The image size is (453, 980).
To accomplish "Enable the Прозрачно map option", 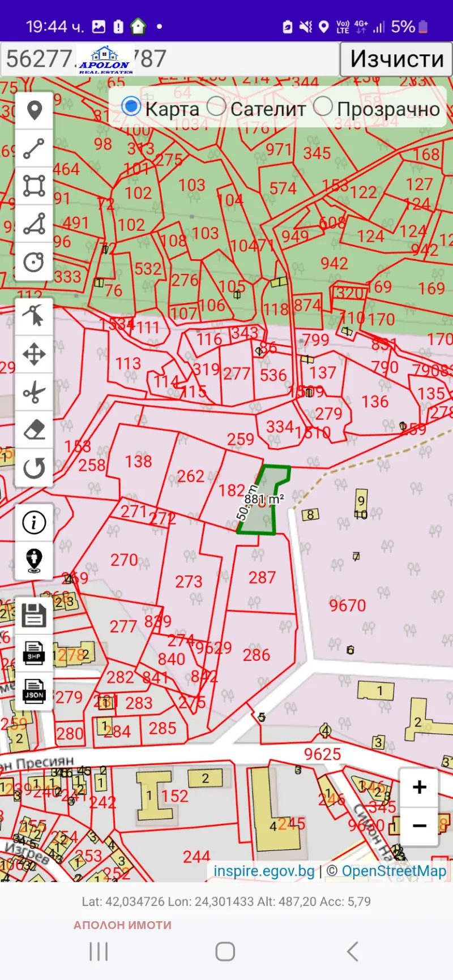I will tap(323, 106).
